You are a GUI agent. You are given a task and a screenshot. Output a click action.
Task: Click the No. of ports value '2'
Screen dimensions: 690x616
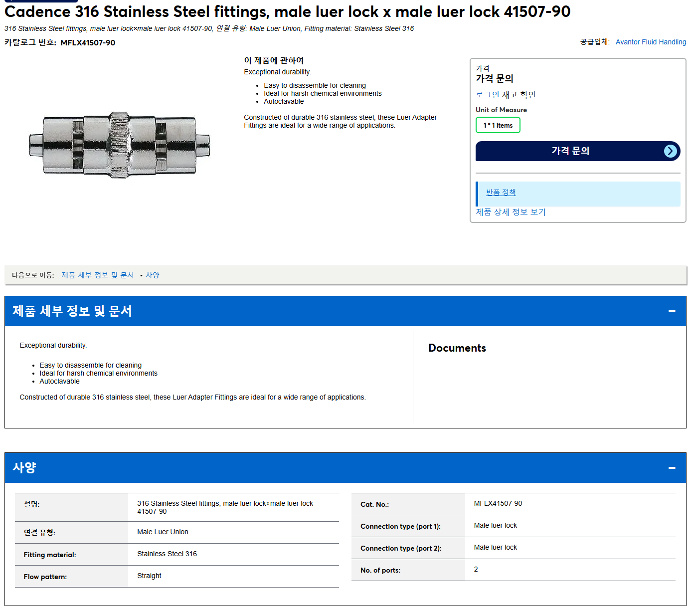pos(476,570)
